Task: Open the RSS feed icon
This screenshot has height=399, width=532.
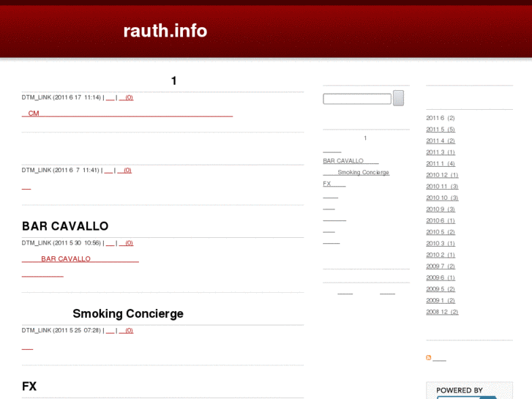Action: tap(429, 357)
